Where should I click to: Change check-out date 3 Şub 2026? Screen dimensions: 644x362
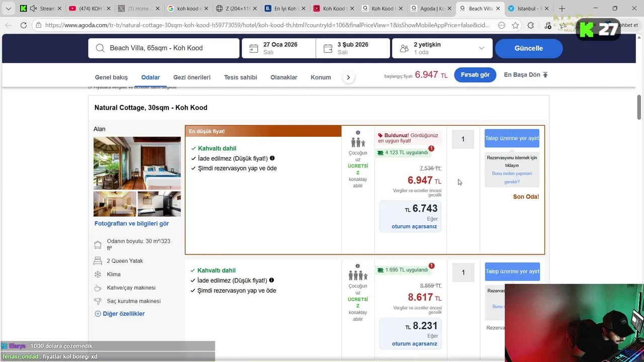(353, 48)
